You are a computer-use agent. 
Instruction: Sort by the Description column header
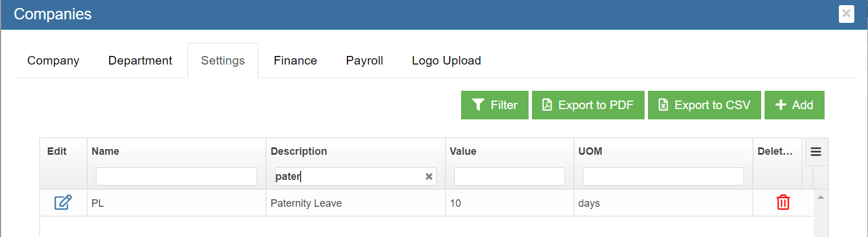pos(299,151)
